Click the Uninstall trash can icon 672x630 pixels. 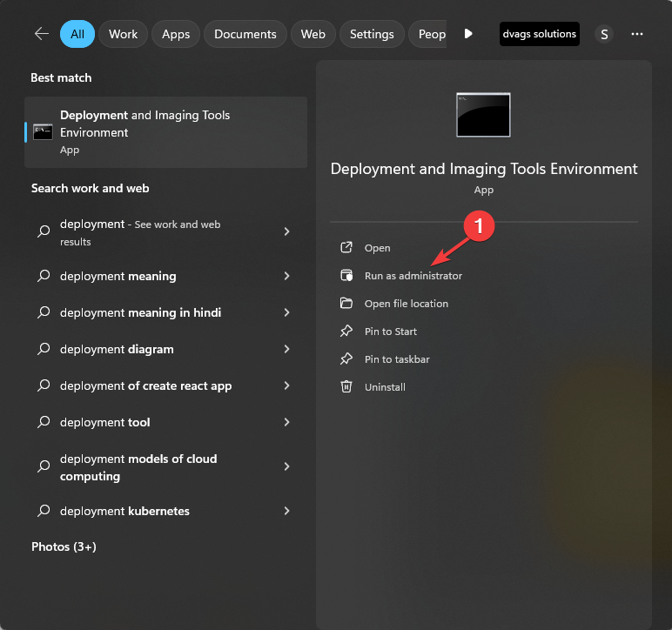(346, 386)
